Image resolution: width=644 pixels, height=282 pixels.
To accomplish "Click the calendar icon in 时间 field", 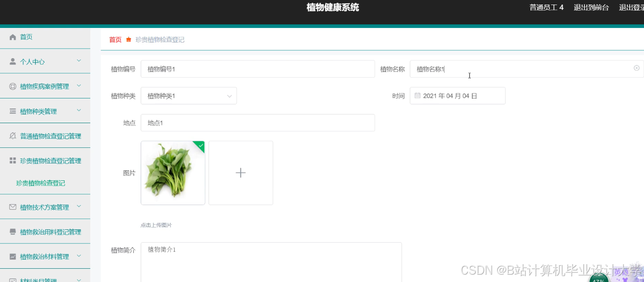I will point(418,96).
